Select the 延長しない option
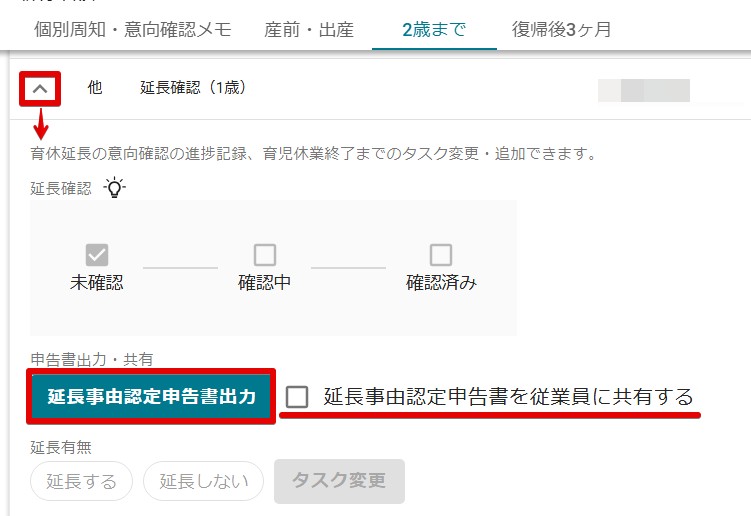 [x=204, y=481]
